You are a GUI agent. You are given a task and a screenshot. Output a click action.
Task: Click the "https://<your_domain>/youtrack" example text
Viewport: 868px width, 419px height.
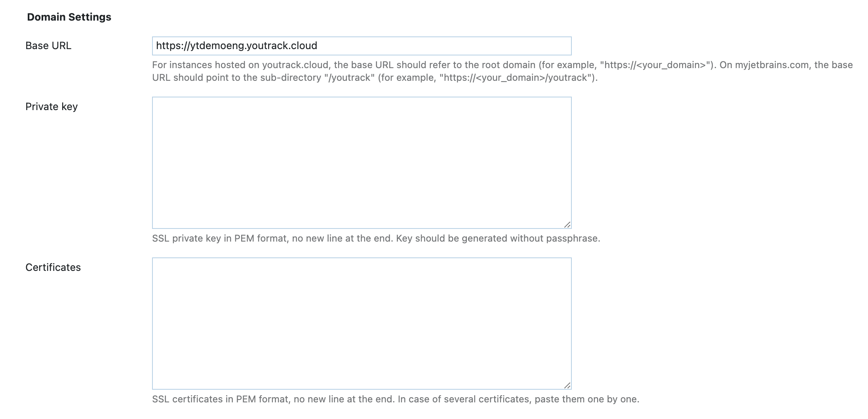point(515,78)
